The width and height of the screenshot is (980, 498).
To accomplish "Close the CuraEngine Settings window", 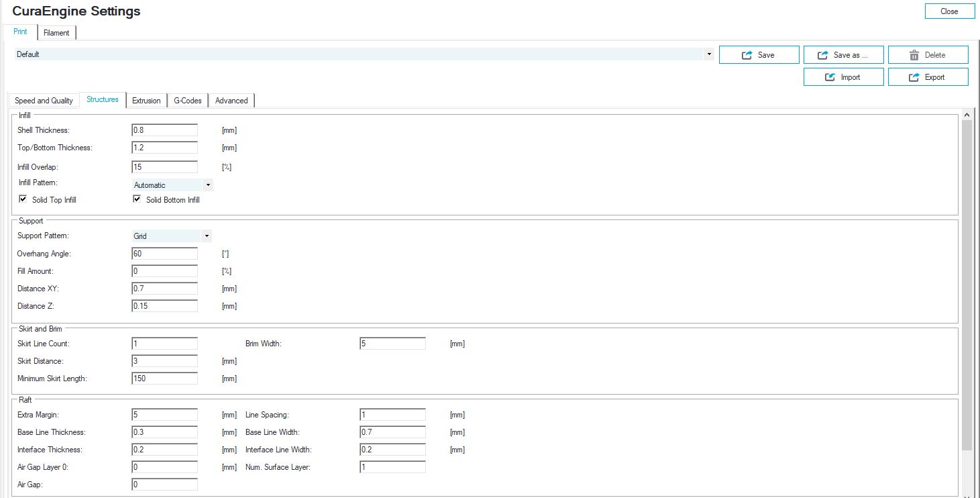I will pyautogui.click(x=949, y=11).
